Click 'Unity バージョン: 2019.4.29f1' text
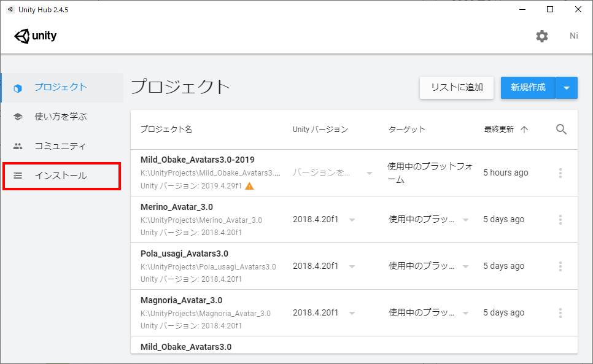593x364 pixels. pyautogui.click(x=191, y=186)
